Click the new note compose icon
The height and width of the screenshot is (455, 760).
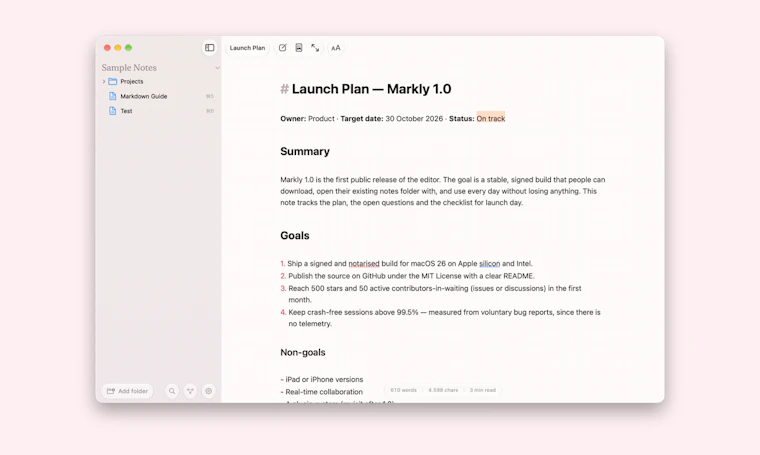click(283, 48)
